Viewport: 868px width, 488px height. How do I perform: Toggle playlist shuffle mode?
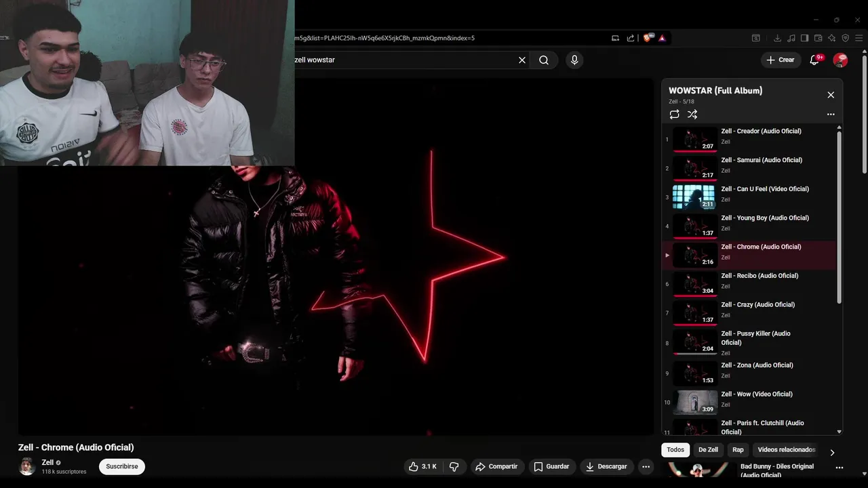[x=692, y=115]
